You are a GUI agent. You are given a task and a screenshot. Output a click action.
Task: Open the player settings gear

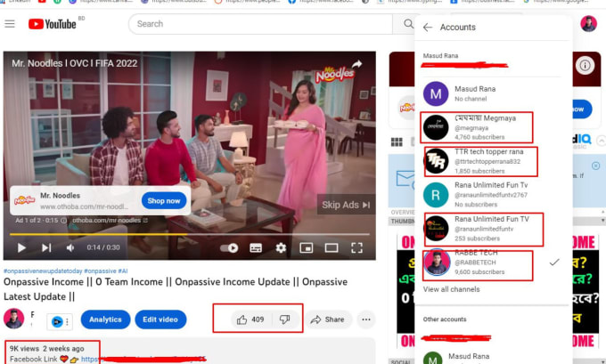click(x=281, y=247)
